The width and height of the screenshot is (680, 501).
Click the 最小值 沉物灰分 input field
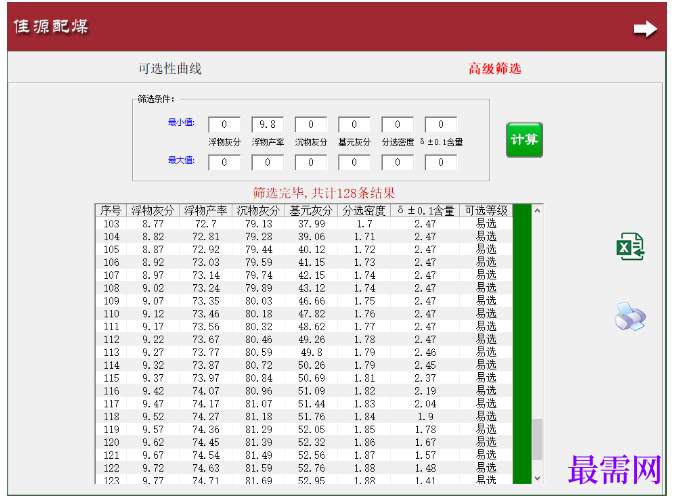pos(311,124)
